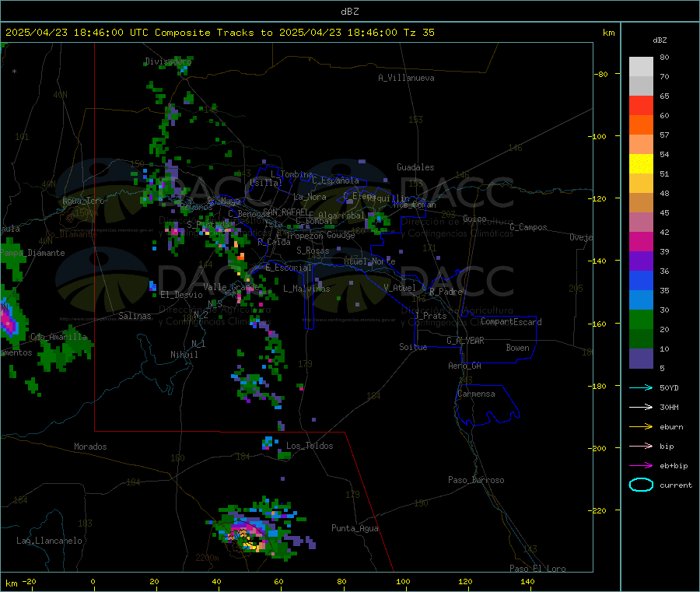Select the yellow eburn arrow symbol

point(641,427)
